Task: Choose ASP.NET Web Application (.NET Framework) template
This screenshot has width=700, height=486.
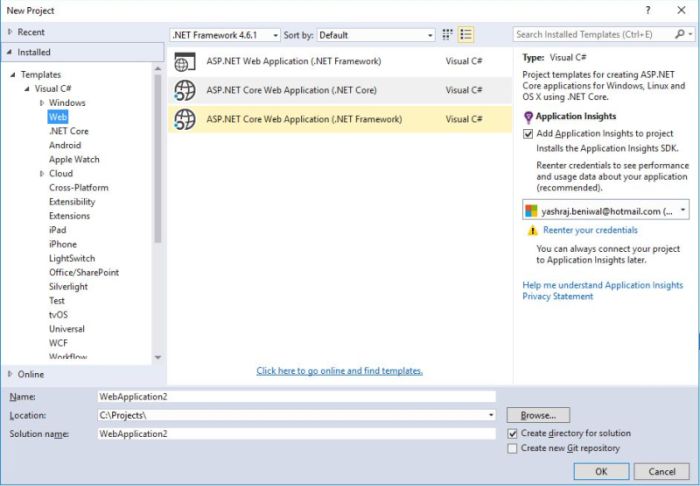Action: point(340,62)
